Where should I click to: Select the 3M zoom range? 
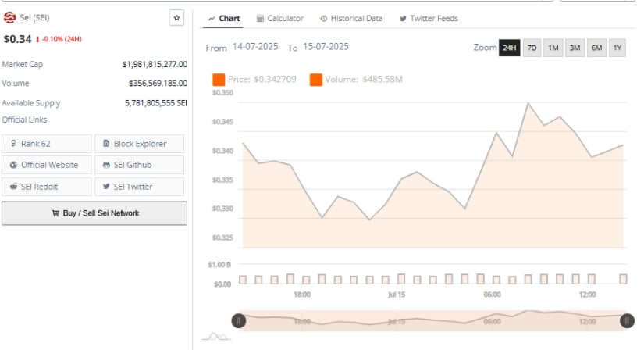(x=575, y=48)
